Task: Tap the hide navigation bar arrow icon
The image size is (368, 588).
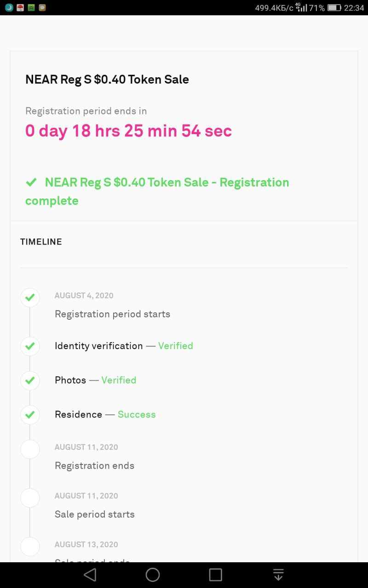Action: (x=278, y=575)
